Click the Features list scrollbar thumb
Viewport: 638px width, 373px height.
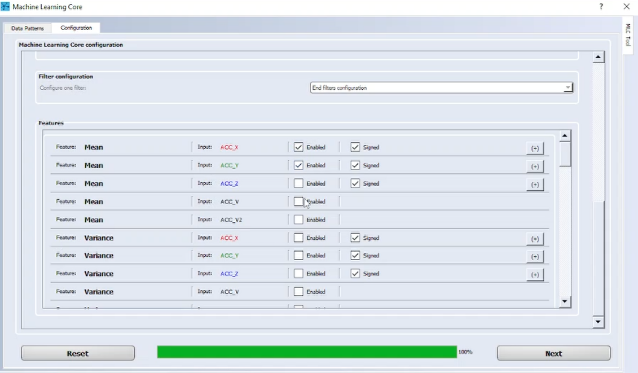pyautogui.click(x=565, y=154)
